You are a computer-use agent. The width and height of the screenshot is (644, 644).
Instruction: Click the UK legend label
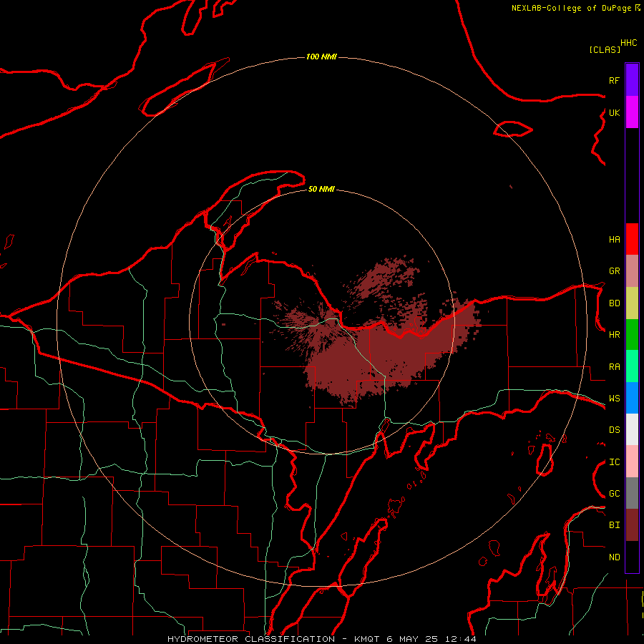614,112
